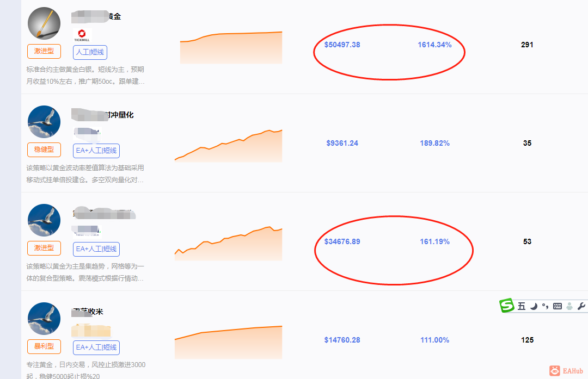Toggle Chinese/English punctuation mode

(x=545, y=306)
